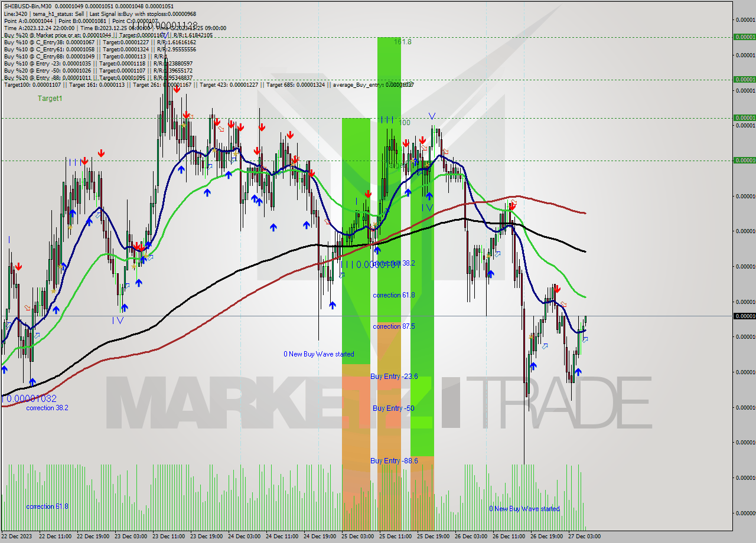The height and width of the screenshot is (543, 756).
Task: Click the '24 Dec 03:00' time axis label
Action: coord(245,537)
